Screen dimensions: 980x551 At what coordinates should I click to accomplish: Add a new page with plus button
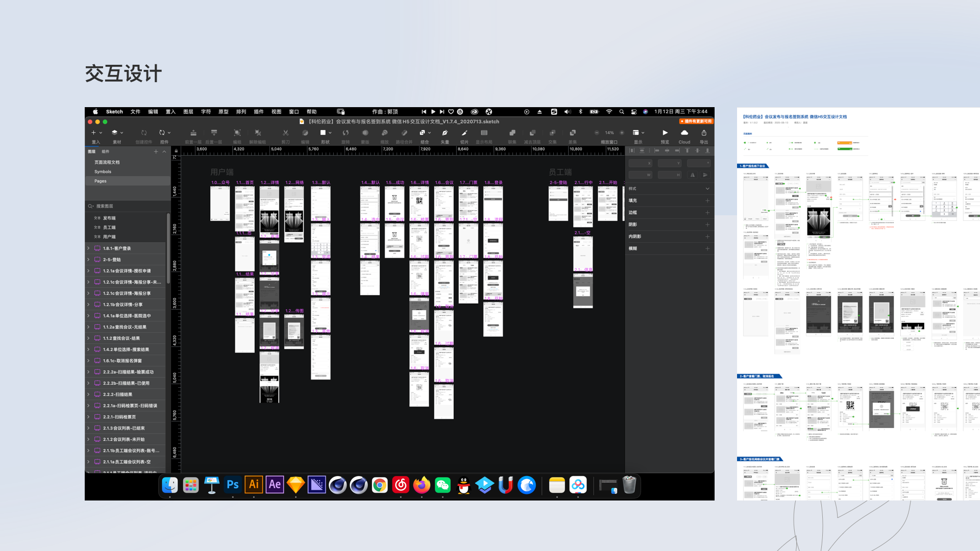(156, 152)
